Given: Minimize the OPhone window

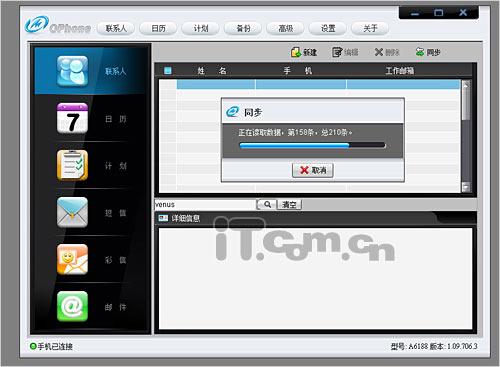Looking at the screenshot, I should (x=415, y=13).
